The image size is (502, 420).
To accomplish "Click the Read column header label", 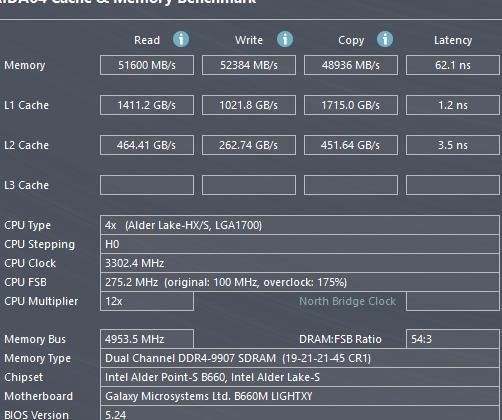I will pyautogui.click(x=147, y=40).
